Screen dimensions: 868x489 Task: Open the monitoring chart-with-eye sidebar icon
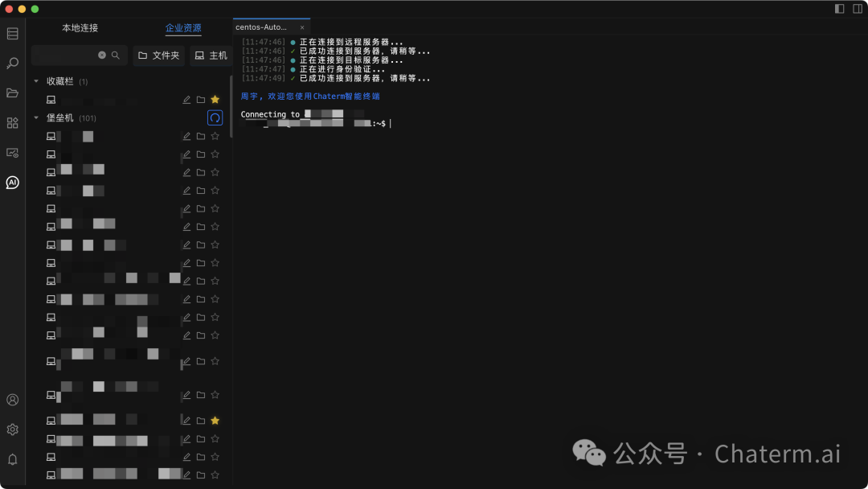[x=12, y=153]
